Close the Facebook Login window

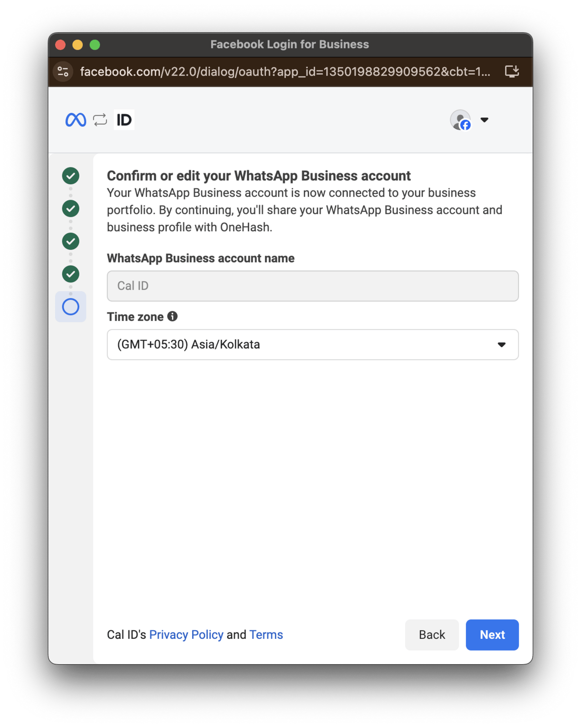pyautogui.click(x=61, y=45)
